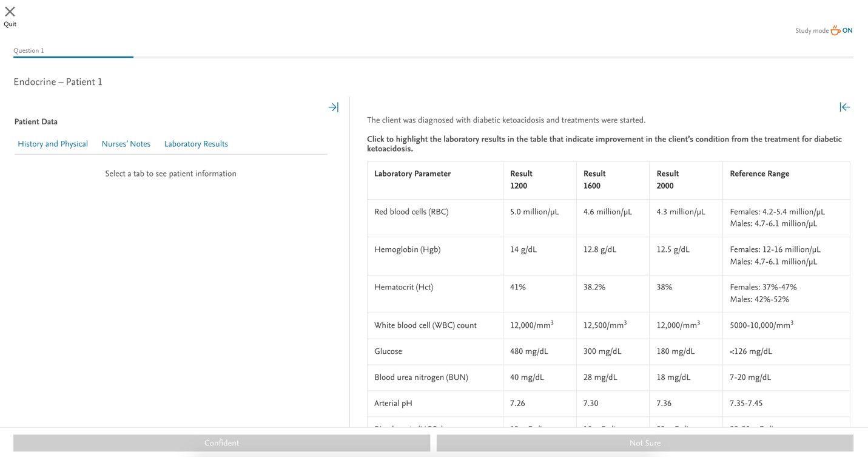Image resolution: width=868 pixels, height=457 pixels.
Task: Click the Question 1 progress bar
Action: pos(73,57)
